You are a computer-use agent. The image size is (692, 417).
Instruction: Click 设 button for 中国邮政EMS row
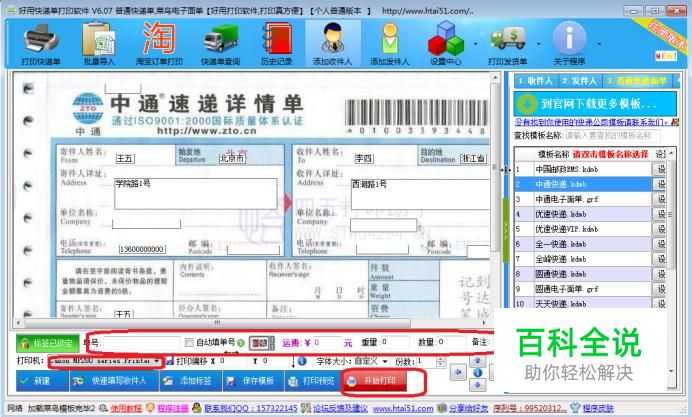(659, 169)
